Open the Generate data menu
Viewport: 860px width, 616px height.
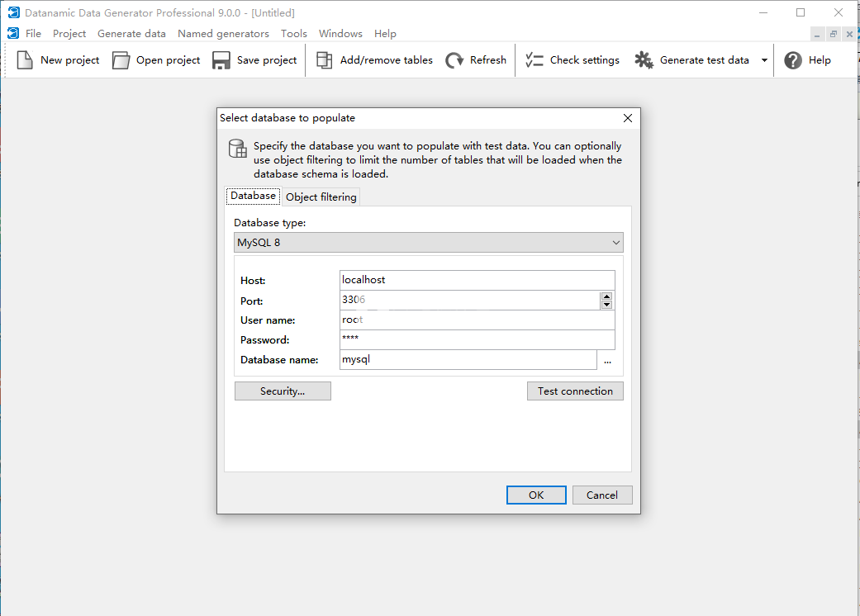coord(131,33)
